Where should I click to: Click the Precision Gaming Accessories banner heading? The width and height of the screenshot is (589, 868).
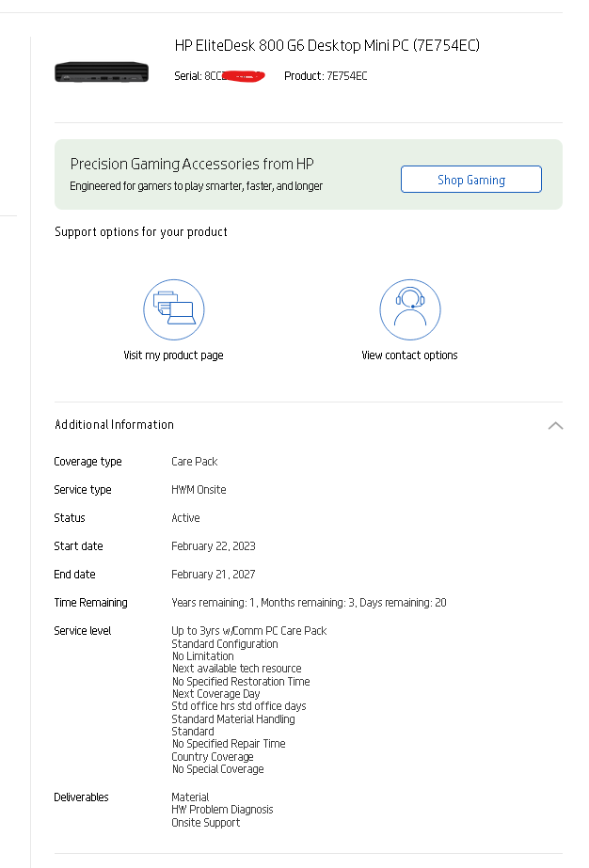(192, 164)
